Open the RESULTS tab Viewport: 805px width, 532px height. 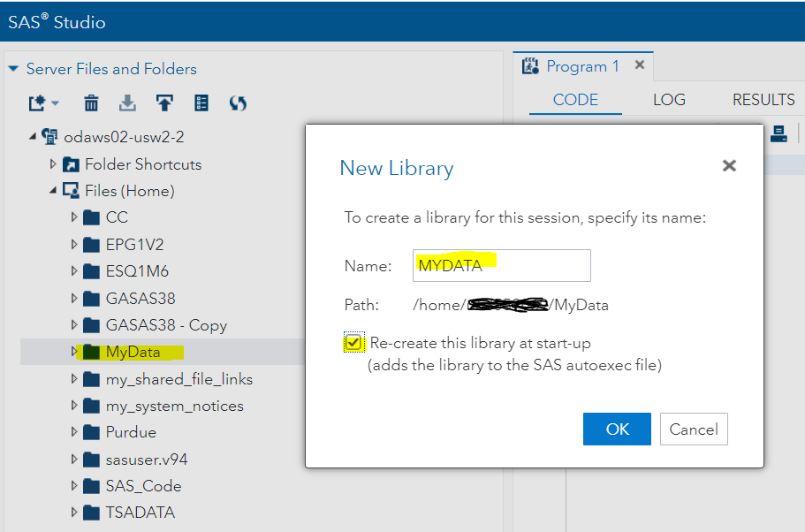click(763, 100)
